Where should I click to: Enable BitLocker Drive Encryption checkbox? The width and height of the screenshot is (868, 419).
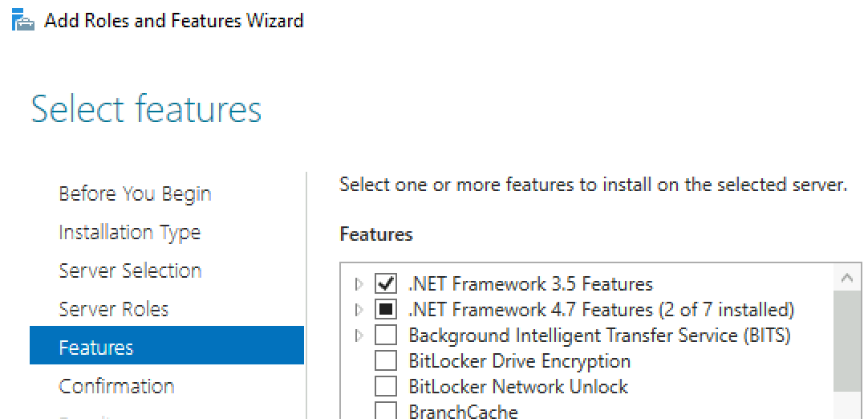pos(386,361)
